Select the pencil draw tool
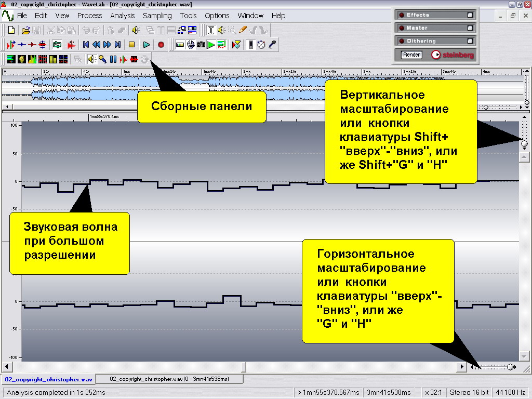Image resolution: width=532 pixels, height=399 pixels. point(243,30)
